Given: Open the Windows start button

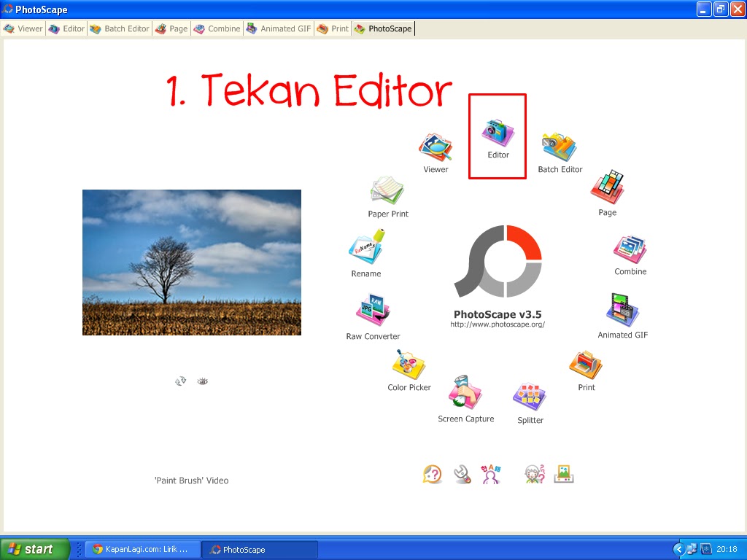Looking at the screenshot, I should [x=35, y=549].
